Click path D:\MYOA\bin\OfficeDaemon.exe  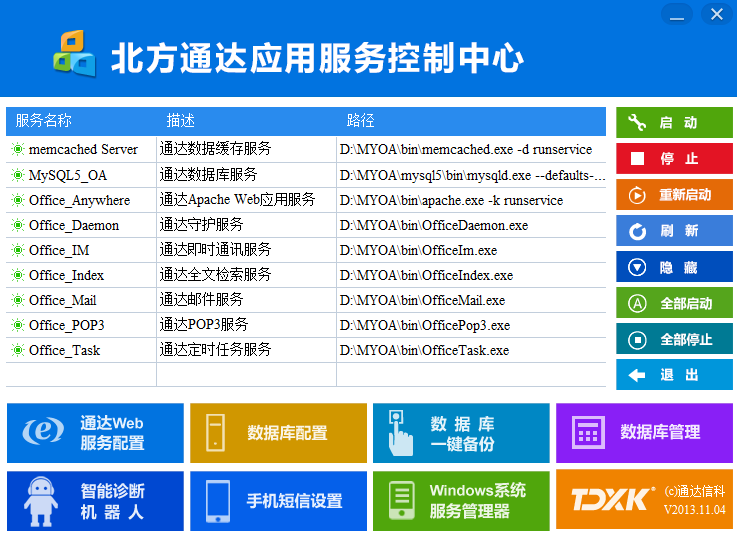[x=434, y=225]
